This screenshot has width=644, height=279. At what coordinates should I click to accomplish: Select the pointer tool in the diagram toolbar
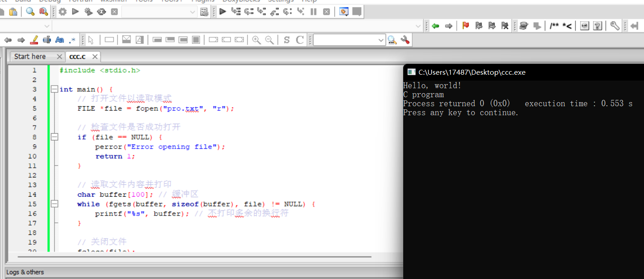pyautogui.click(x=91, y=40)
